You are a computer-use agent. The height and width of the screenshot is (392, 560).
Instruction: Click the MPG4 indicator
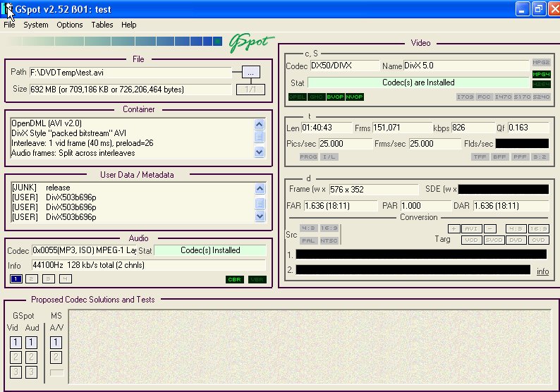coord(541,74)
